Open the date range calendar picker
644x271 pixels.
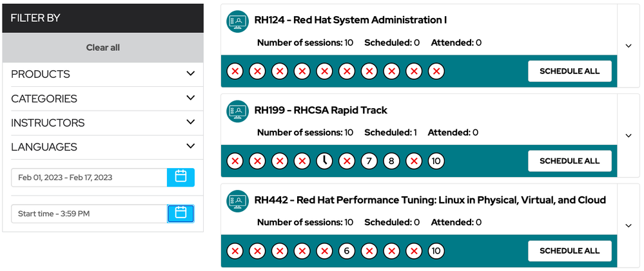click(181, 177)
